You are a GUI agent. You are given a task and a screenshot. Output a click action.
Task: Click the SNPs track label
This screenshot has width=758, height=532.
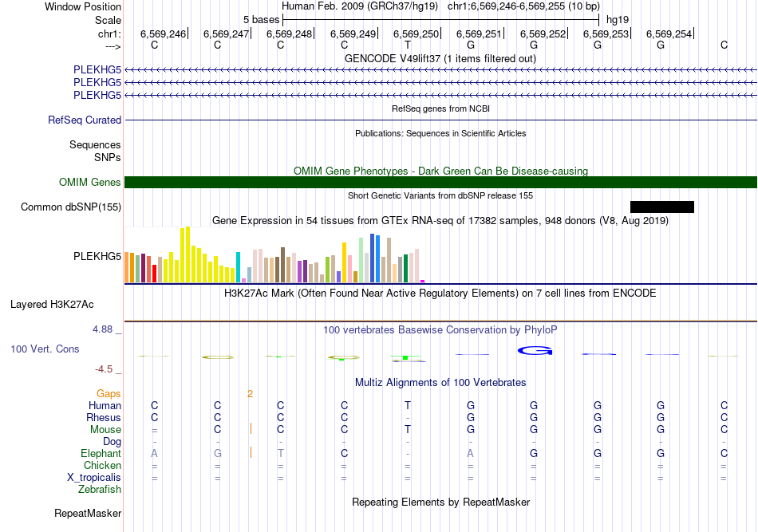(x=108, y=157)
